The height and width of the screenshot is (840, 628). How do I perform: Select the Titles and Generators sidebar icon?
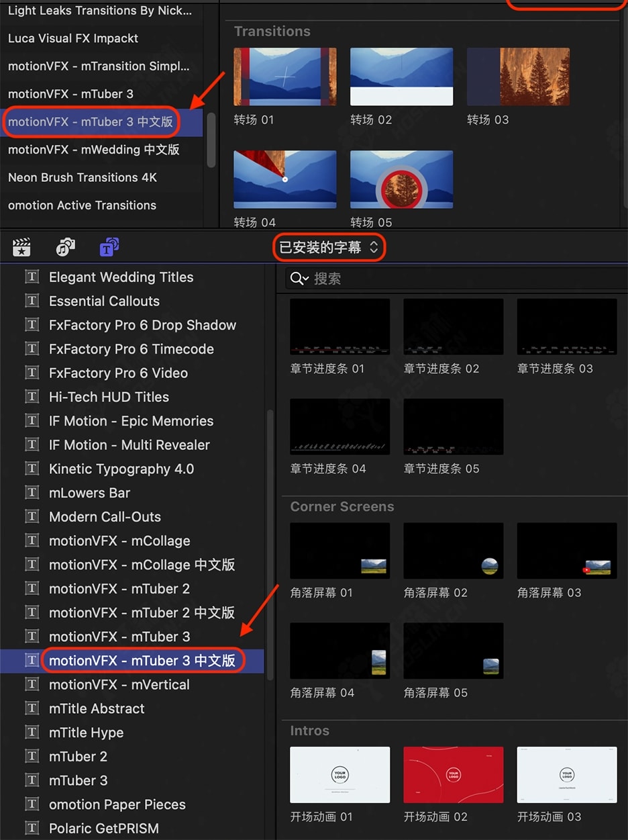(109, 247)
